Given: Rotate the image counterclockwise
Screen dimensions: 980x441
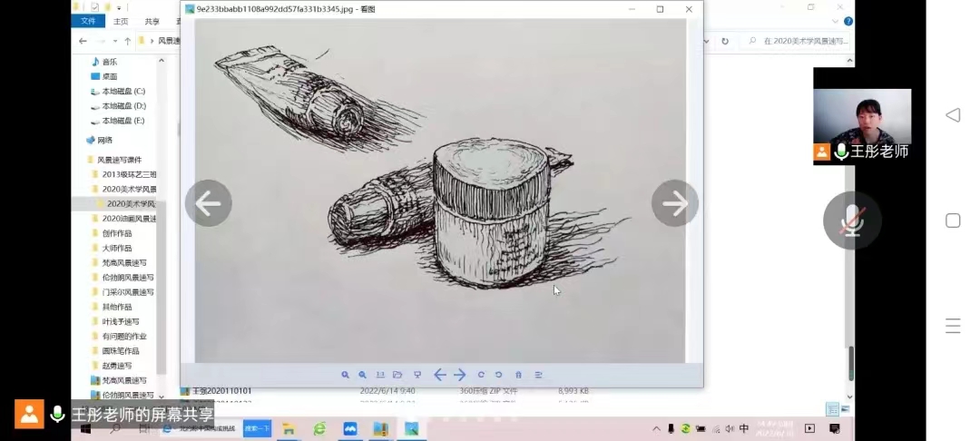Looking at the screenshot, I should click(498, 375).
